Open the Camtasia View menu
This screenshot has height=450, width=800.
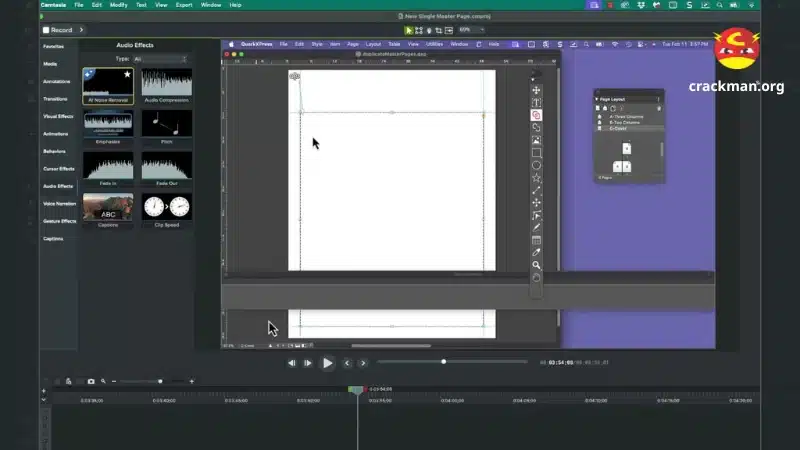(x=161, y=5)
